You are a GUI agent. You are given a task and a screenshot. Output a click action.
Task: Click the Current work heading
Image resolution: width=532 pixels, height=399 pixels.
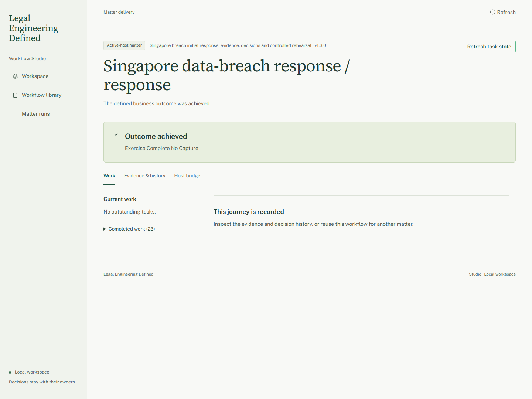(120, 199)
